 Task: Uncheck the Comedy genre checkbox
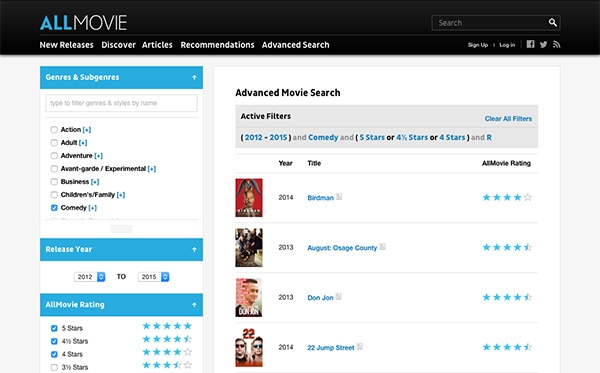54,208
